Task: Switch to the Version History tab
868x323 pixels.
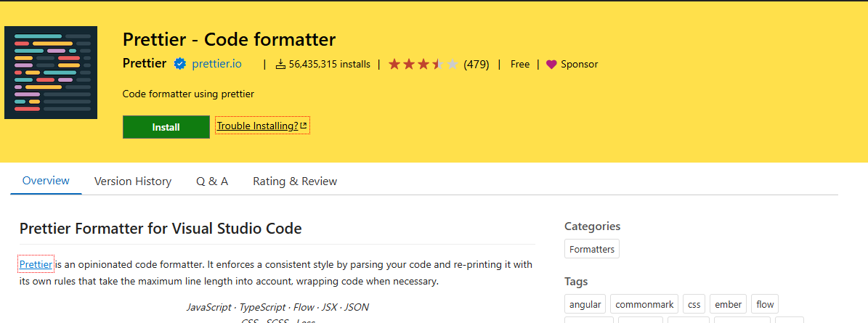Action: coord(133,181)
